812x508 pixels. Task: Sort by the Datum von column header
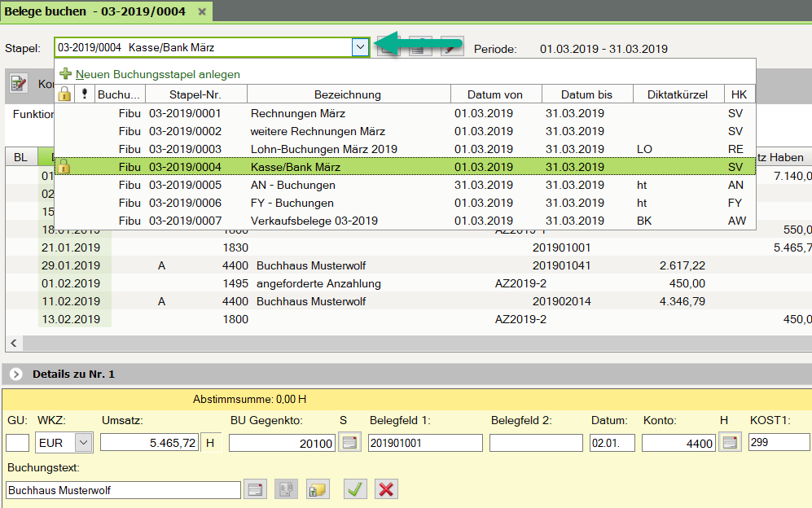(x=495, y=94)
